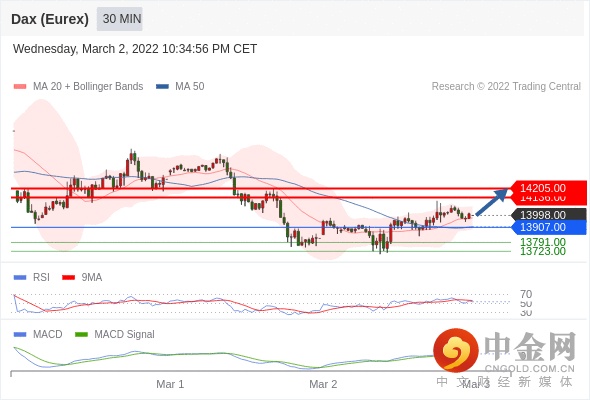Click the green 13723.00 support label
This screenshot has height=400, width=590.
(543, 251)
